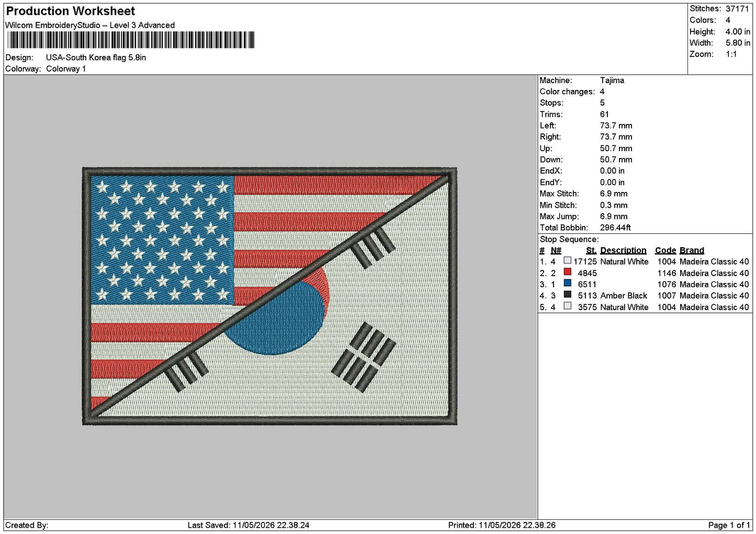Click the 'Created By:' footer label
Image resolution: width=756 pixels, height=534 pixels.
coord(27,525)
